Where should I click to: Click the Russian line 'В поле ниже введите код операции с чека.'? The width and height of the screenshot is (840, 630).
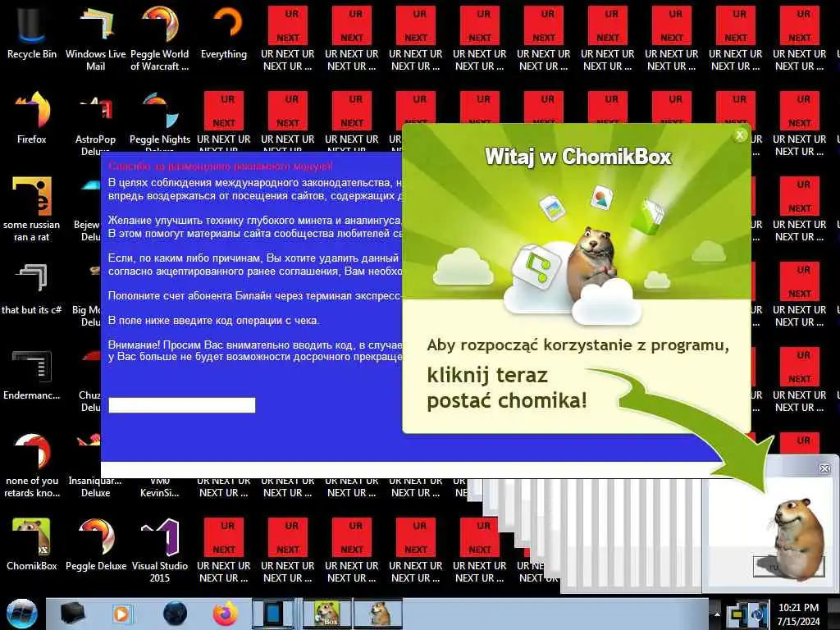214,321
